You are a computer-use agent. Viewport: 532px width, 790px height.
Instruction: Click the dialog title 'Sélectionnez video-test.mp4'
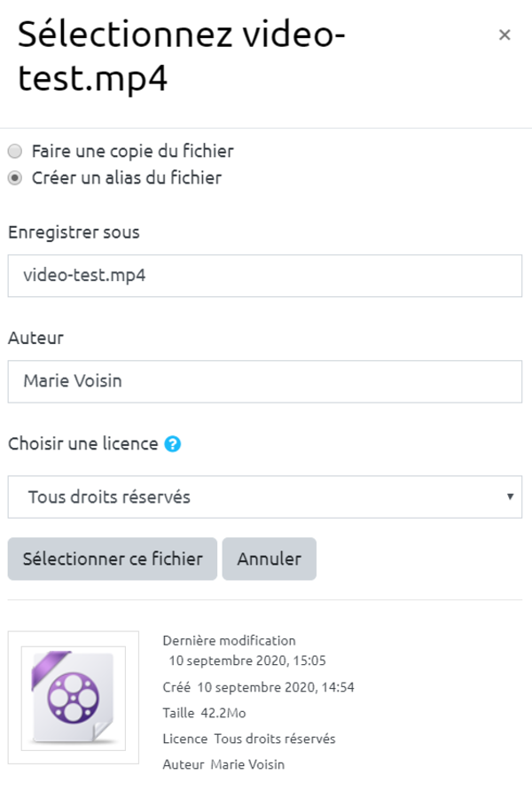182,55
